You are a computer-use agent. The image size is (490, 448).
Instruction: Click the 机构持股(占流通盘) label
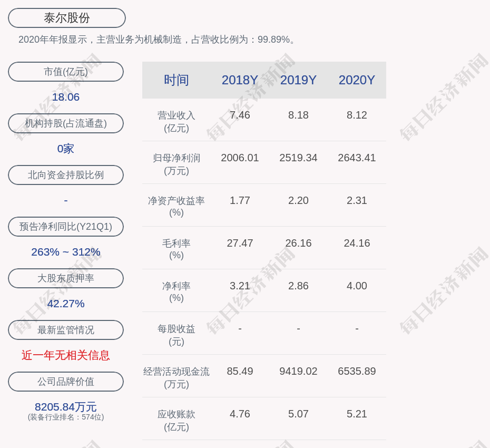coord(66,123)
